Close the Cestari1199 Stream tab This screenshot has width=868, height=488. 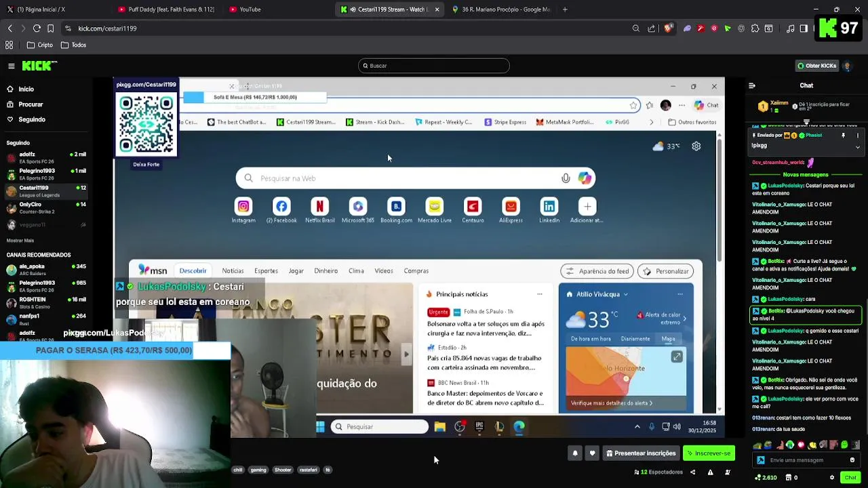point(437,9)
